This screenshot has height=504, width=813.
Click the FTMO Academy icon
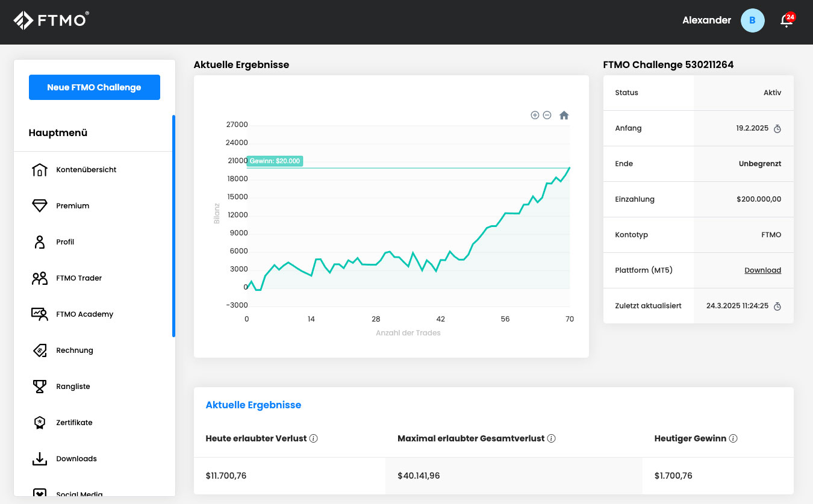point(39,314)
